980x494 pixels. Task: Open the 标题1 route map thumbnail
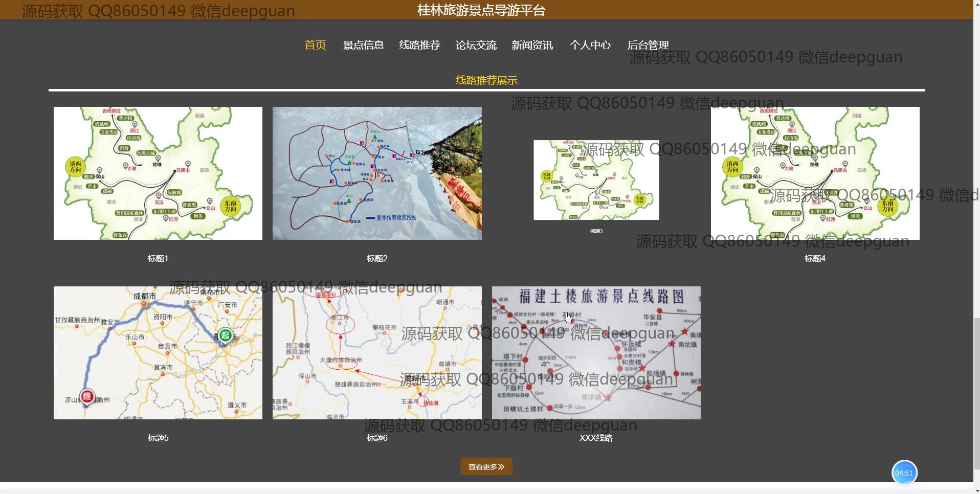click(158, 173)
